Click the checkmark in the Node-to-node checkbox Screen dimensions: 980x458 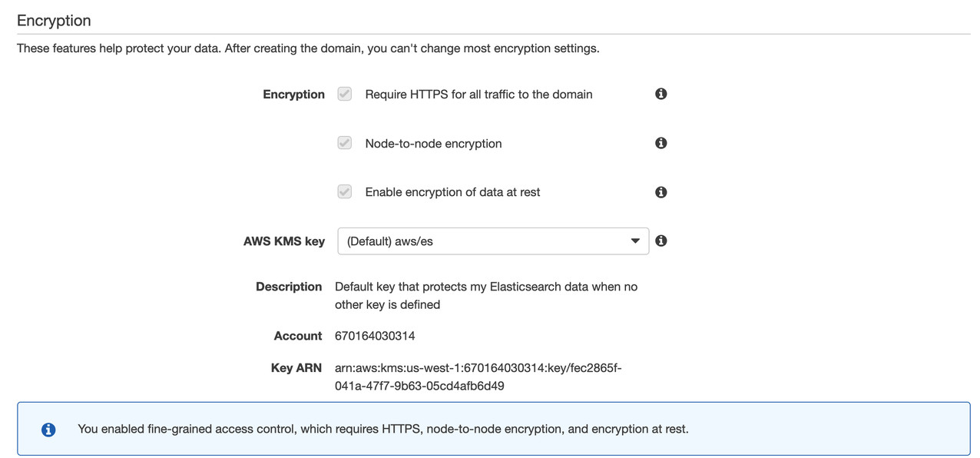344,142
